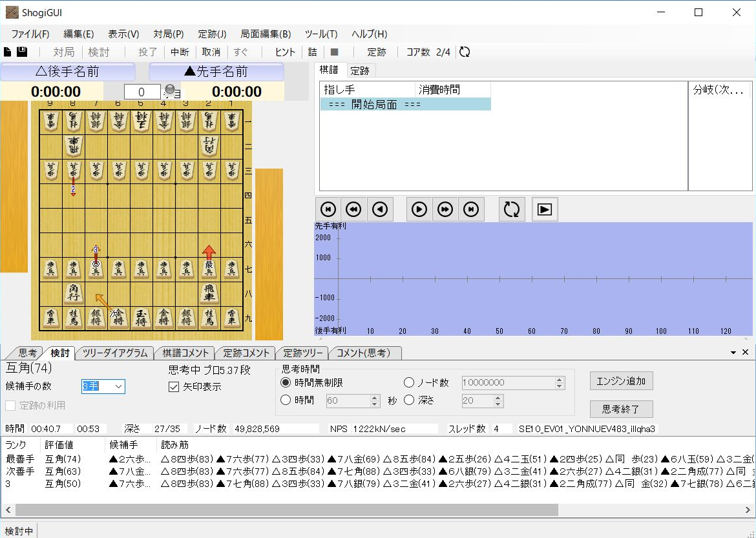Click the rotate board icon beside コア数
The image size is (756, 538).
pos(465,52)
